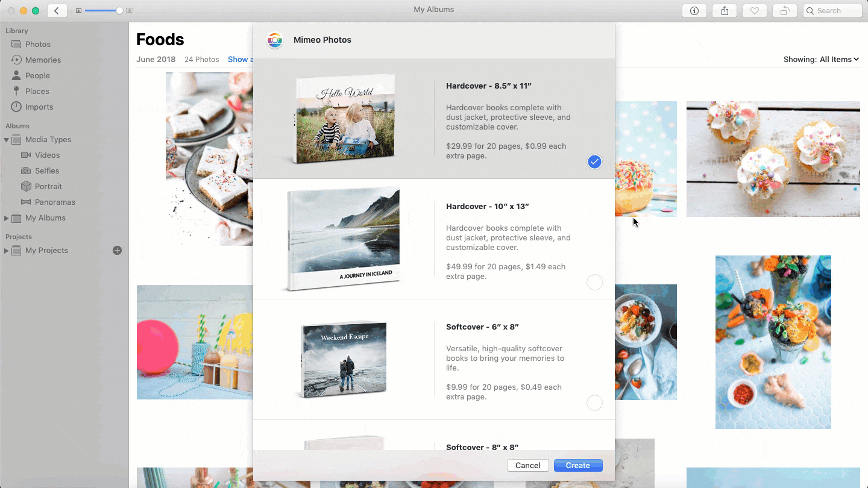Open the fruit bowl with spoons photo
Viewport: 868px width, 488px height.
click(x=646, y=342)
